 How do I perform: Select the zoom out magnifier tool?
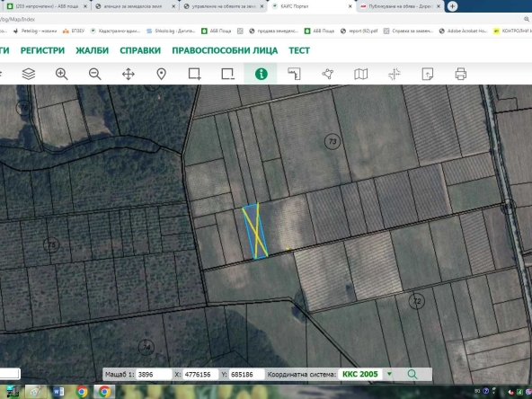[94, 74]
